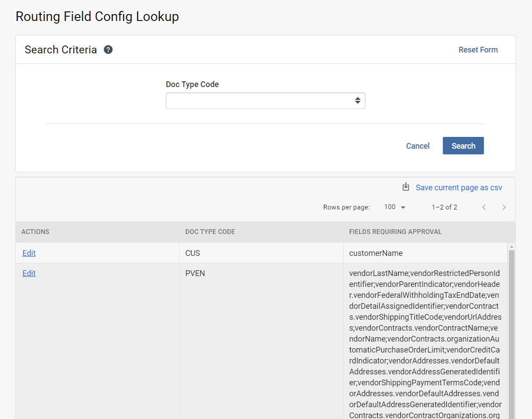Screen dimensions: 532x419
Task: Edit the CUS routing config row
Action: pyautogui.click(x=29, y=253)
